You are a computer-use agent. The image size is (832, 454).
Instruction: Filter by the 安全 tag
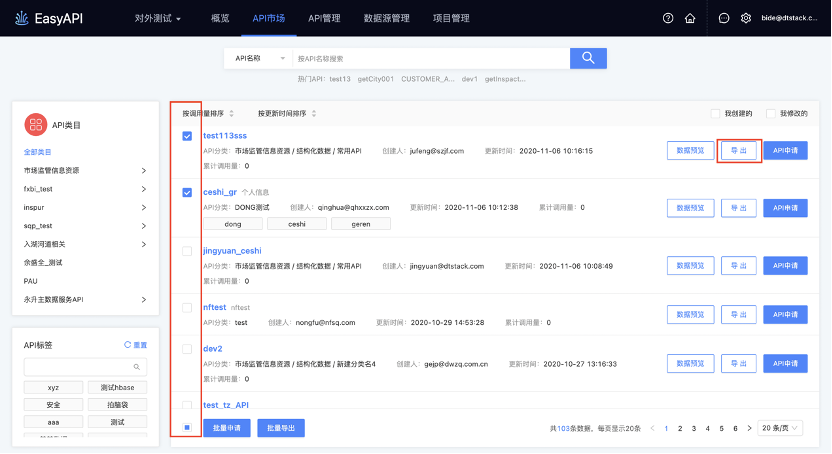[x=53, y=405]
